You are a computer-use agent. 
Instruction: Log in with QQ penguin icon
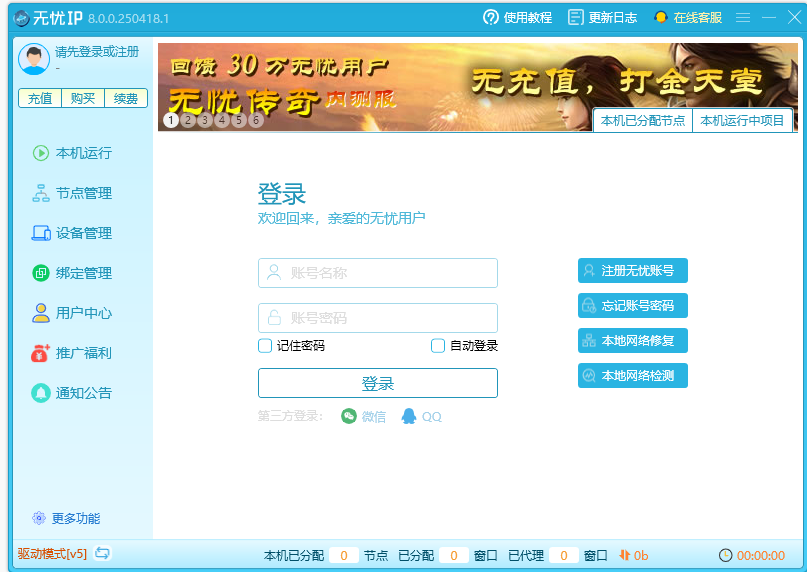pyautogui.click(x=409, y=416)
